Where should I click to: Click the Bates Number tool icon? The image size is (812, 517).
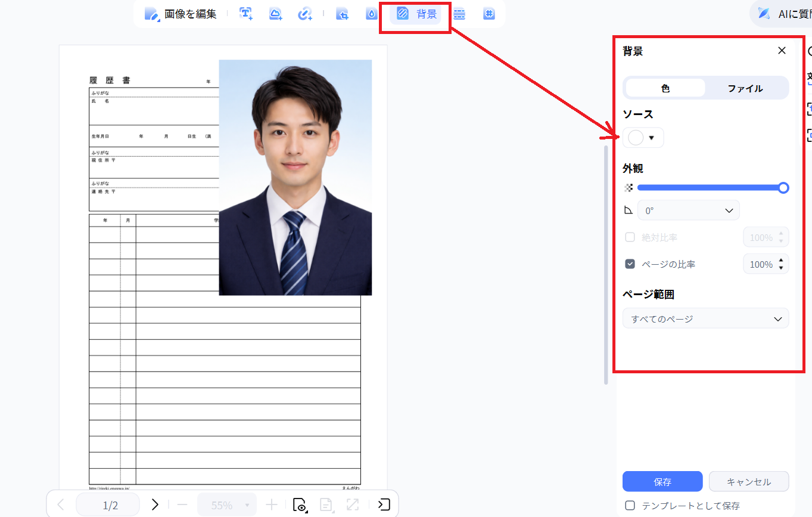pyautogui.click(x=489, y=14)
